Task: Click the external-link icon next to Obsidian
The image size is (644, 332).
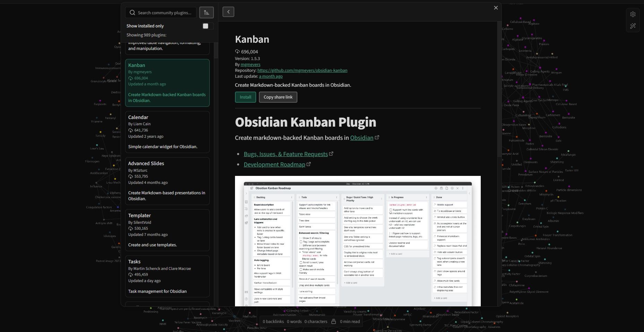Action: [x=377, y=137]
